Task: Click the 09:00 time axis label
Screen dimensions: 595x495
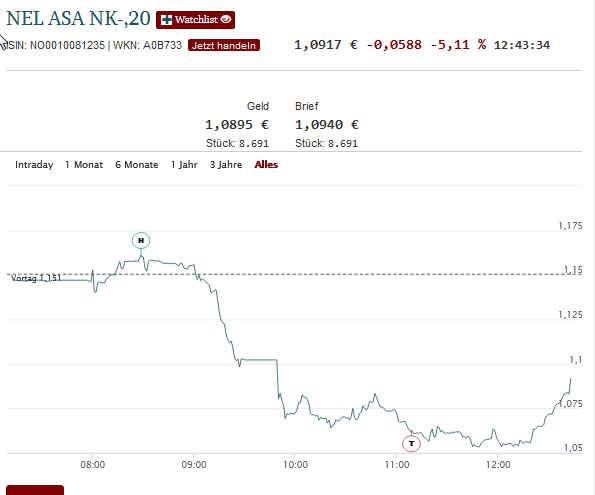Action: pyautogui.click(x=194, y=465)
